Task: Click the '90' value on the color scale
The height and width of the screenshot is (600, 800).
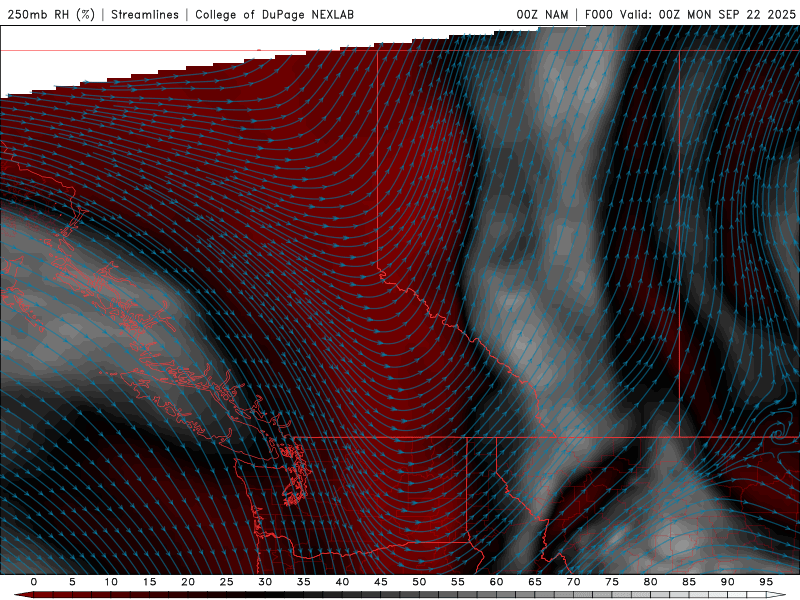Action: click(x=727, y=582)
